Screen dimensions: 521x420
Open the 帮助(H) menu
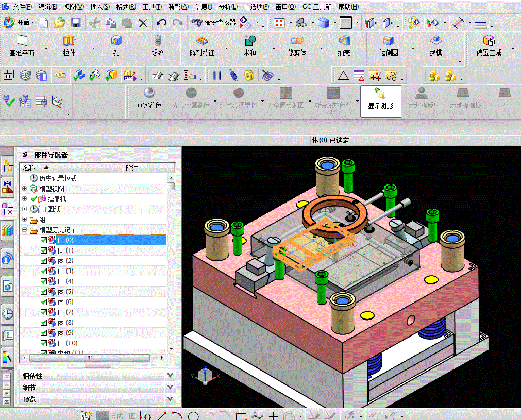tap(348, 7)
